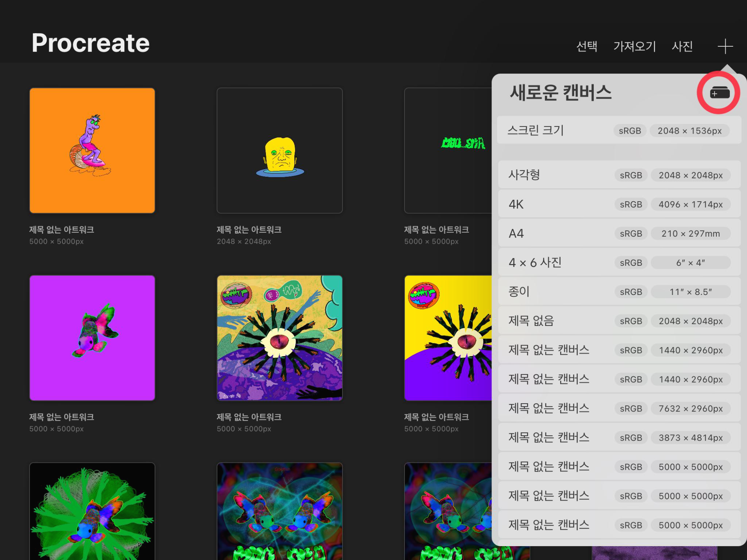Select the 종이 11″ × 8.5″ preset
The height and width of the screenshot is (560, 747).
point(619,292)
